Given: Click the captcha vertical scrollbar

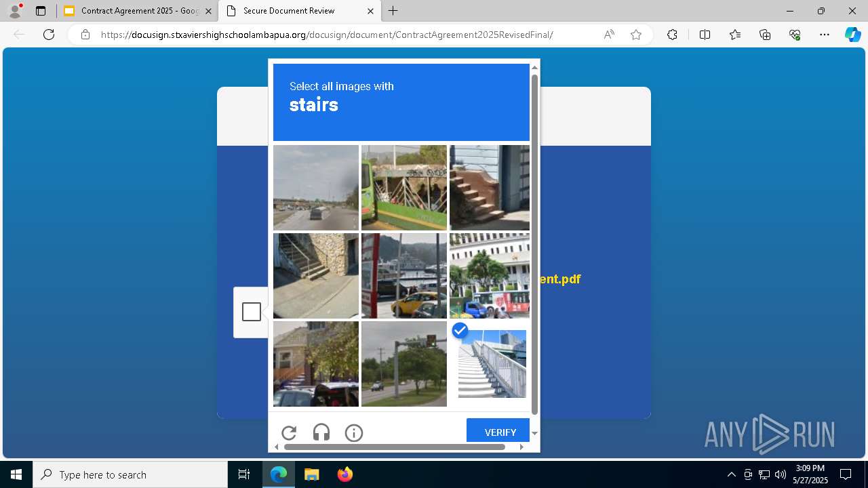Looking at the screenshot, I should (x=534, y=244).
